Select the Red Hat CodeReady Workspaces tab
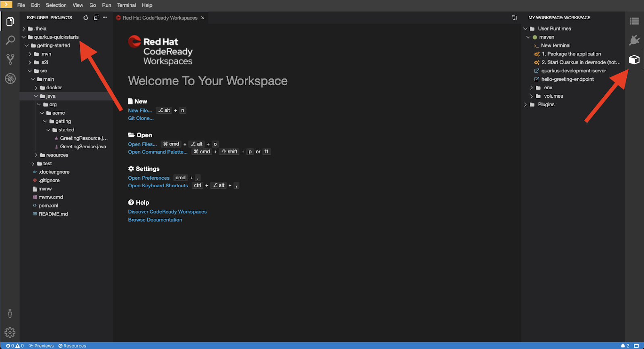 coord(160,18)
